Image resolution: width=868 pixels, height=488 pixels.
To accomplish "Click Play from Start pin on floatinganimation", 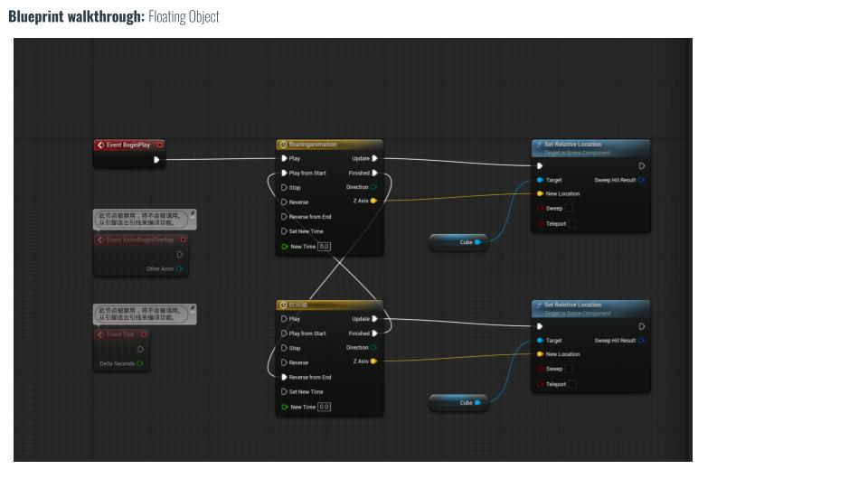I will click(x=284, y=173).
